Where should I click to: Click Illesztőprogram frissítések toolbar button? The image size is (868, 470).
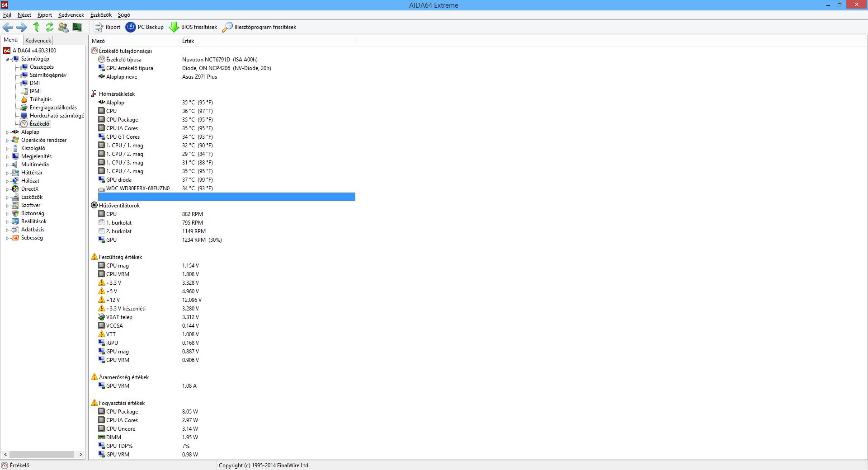coord(259,27)
